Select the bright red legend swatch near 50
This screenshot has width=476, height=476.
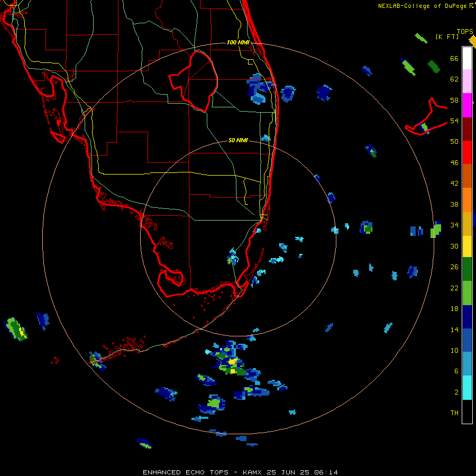point(467,152)
